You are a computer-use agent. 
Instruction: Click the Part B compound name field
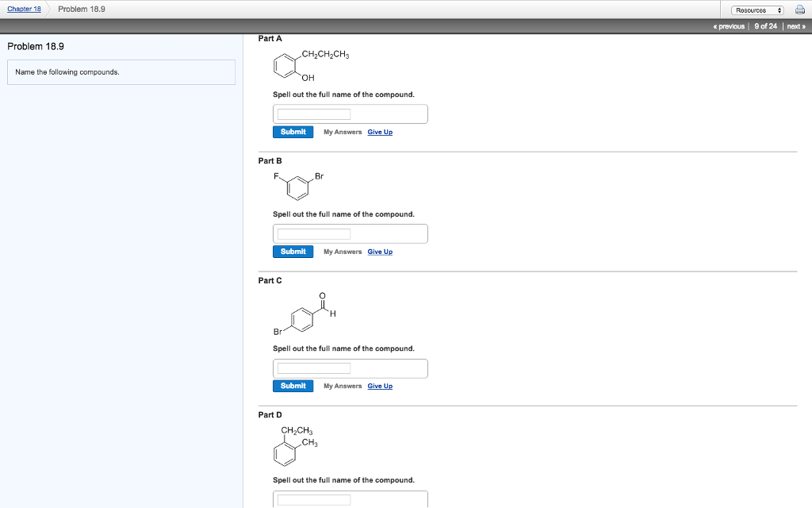[x=312, y=233]
